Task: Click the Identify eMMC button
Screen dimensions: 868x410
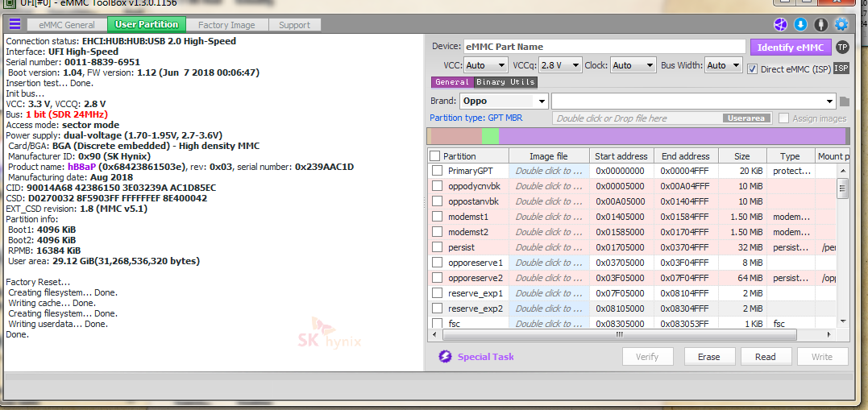Action: (x=791, y=47)
